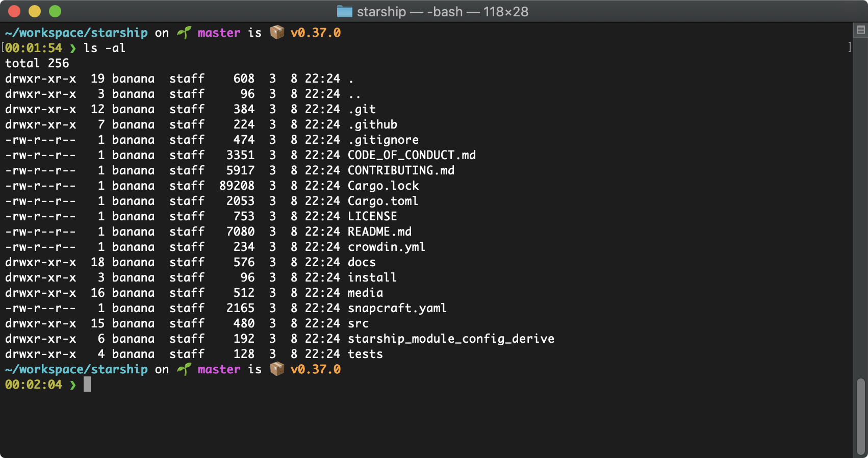Click the yellow minimize window button

tap(35, 11)
